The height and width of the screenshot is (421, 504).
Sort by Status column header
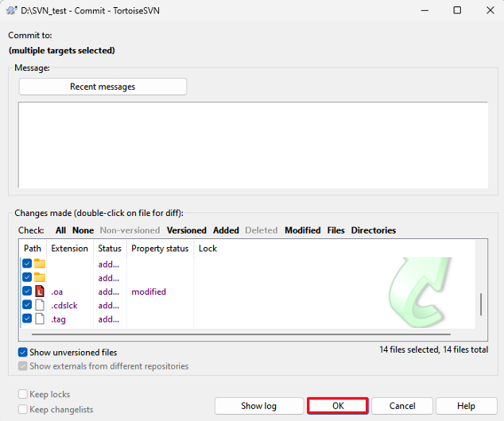tap(110, 249)
